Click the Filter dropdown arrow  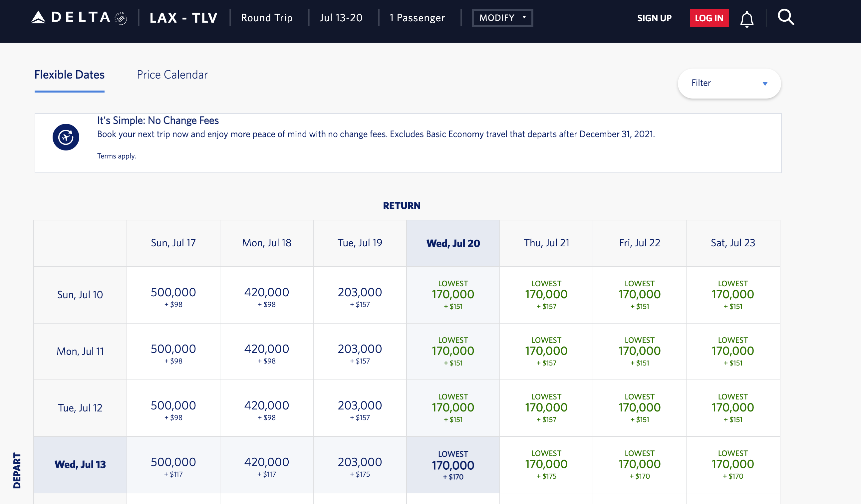765,84
